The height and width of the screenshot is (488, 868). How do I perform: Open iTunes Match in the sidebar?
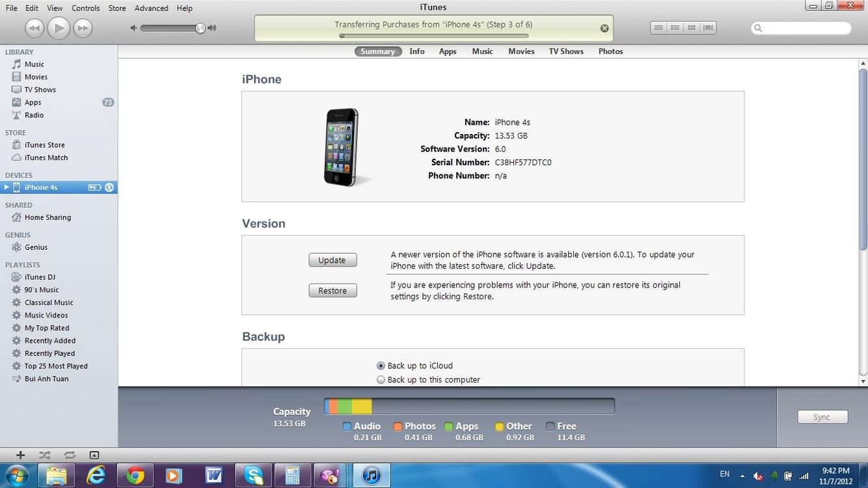(x=46, y=157)
